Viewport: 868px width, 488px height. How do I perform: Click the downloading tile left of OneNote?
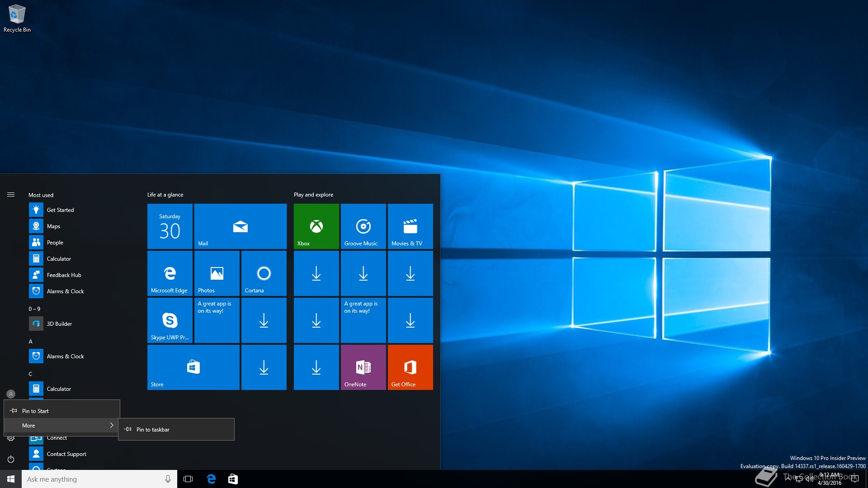click(316, 367)
